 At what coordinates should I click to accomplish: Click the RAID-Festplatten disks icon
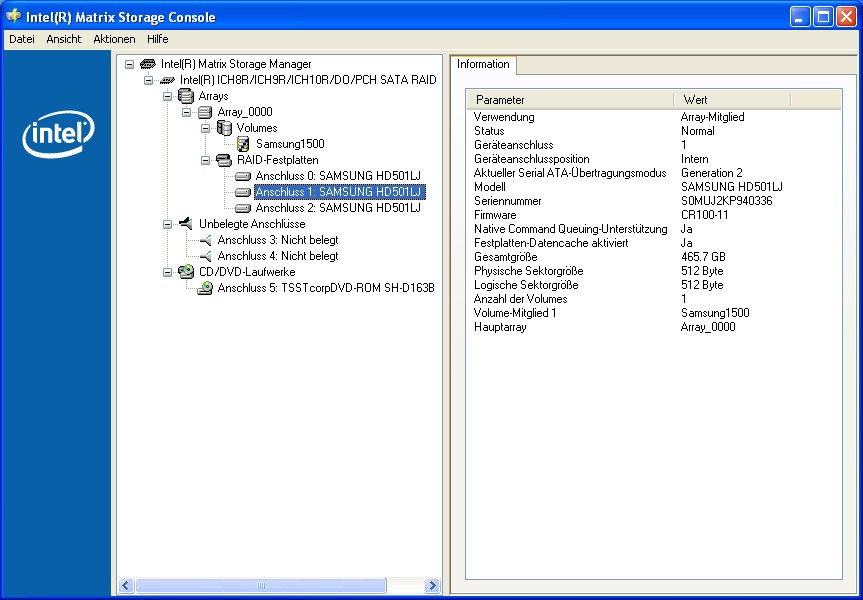(x=224, y=160)
